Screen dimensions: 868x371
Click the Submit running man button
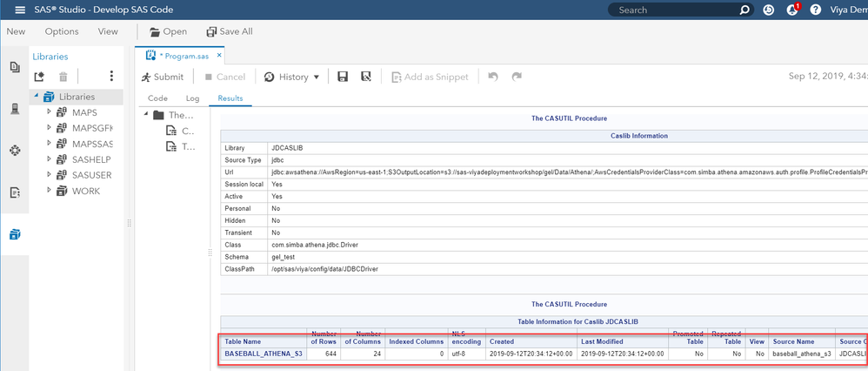(x=162, y=78)
